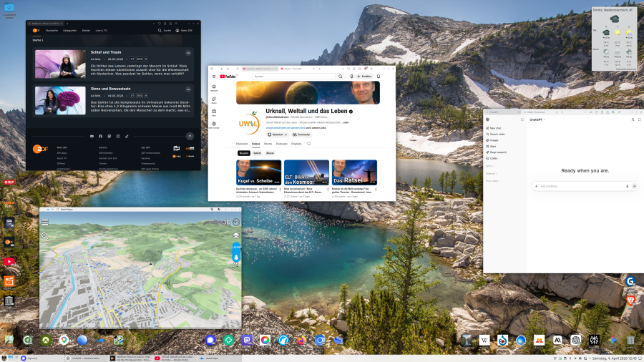Open the 'Kategorien' menu on ZDF
The width and height of the screenshot is (644, 362).
70,31
